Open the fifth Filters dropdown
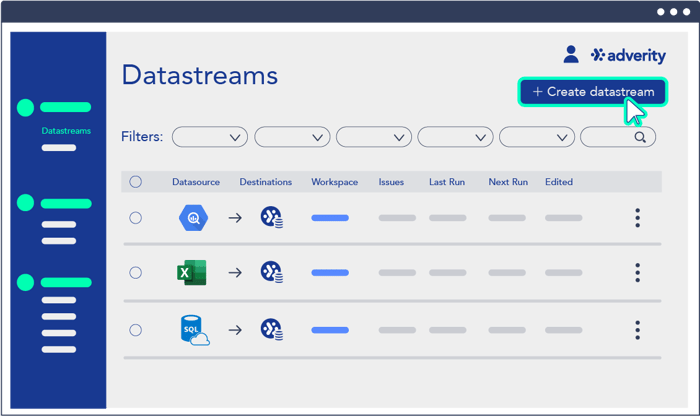 click(537, 137)
